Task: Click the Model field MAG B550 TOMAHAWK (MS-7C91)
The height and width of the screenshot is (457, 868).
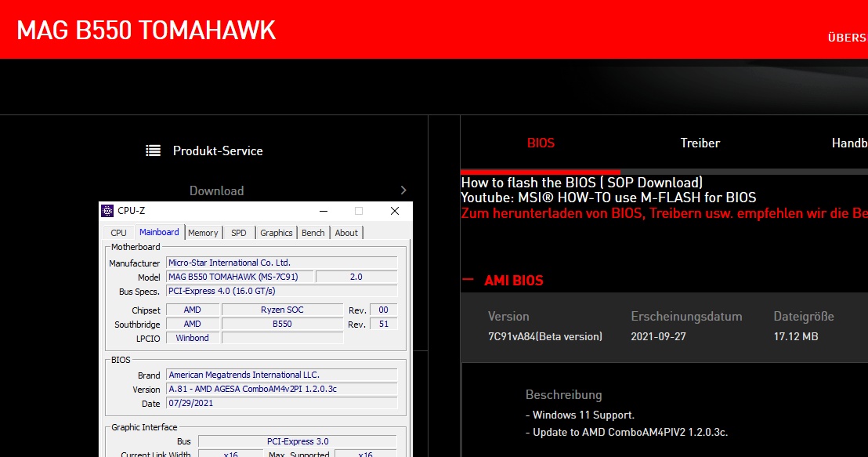Action: 240,277
